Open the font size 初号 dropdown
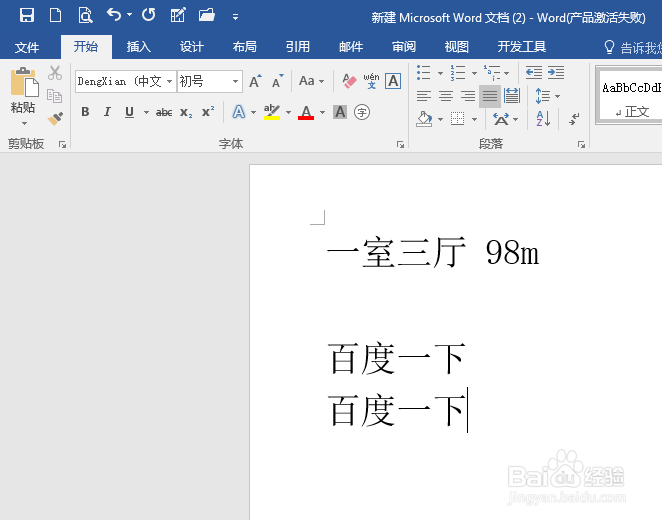The image size is (662, 520). (235, 81)
